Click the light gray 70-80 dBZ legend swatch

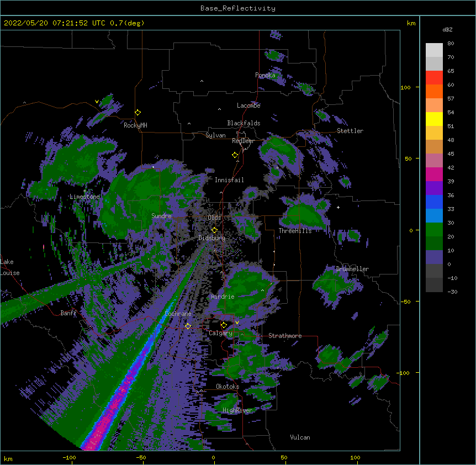[x=434, y=50]
